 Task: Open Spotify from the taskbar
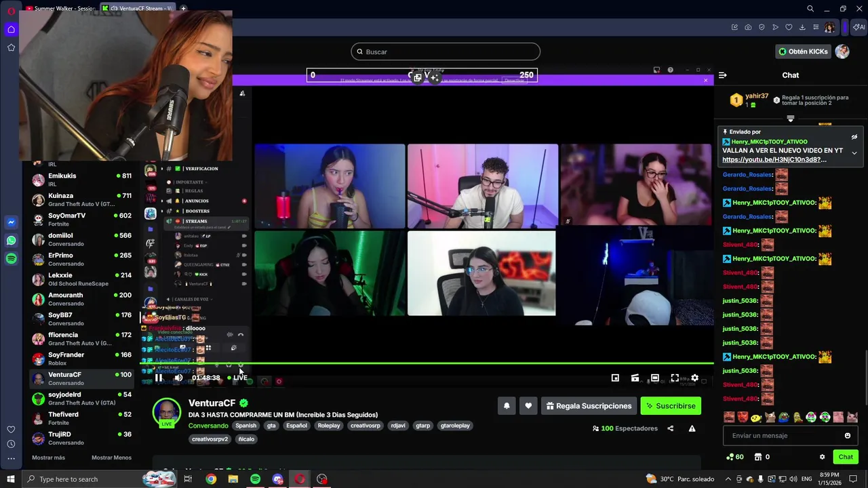[255, 479]
